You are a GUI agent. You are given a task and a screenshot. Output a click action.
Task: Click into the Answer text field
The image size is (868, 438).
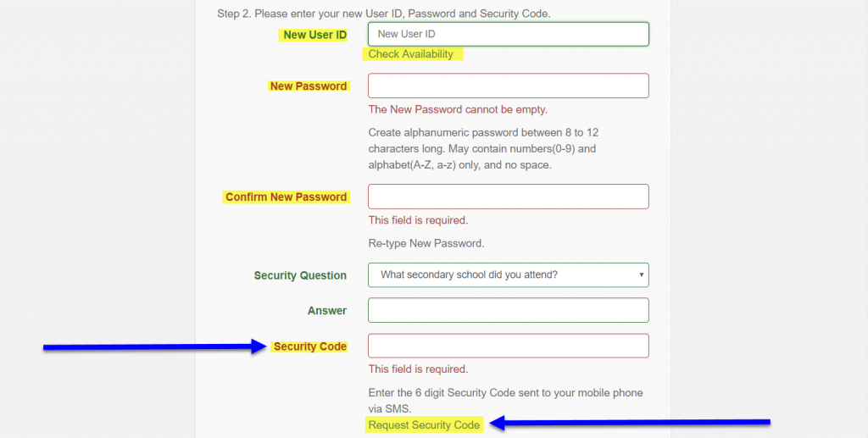[508, 310]
